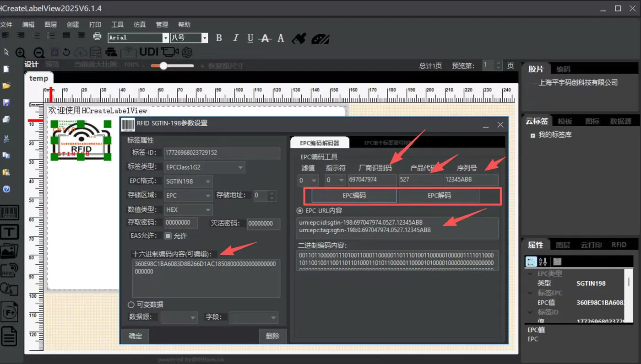
Task: Apply bold formatting with B icon
Action: (219, 38)
